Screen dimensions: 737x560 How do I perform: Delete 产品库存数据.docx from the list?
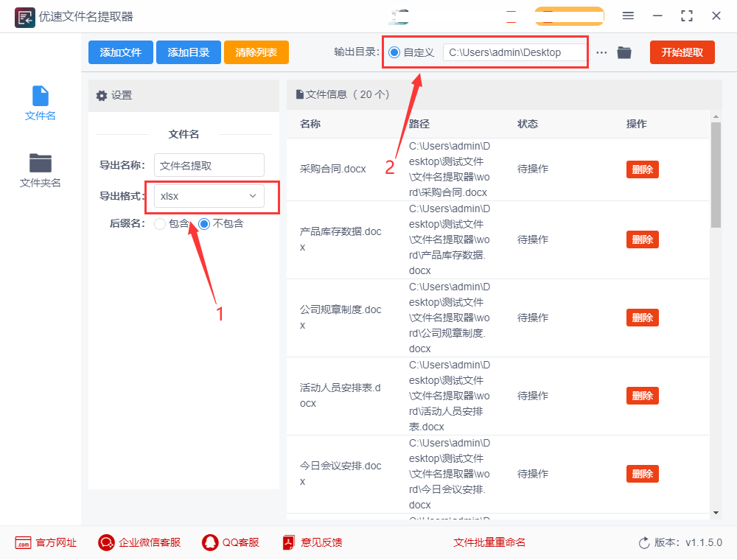pyautogui.click(x=642, y=239)
